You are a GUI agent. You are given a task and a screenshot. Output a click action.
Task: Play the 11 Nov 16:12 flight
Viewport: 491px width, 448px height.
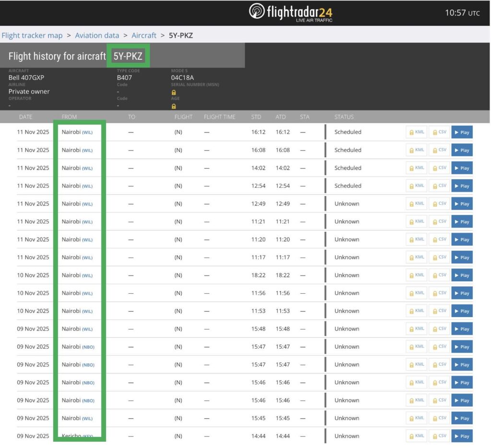(462, 132)
